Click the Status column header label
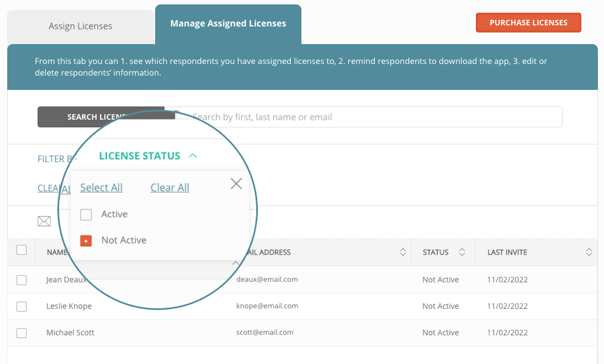Viewport: 604px width, 364px height. (x=436, y=252)
